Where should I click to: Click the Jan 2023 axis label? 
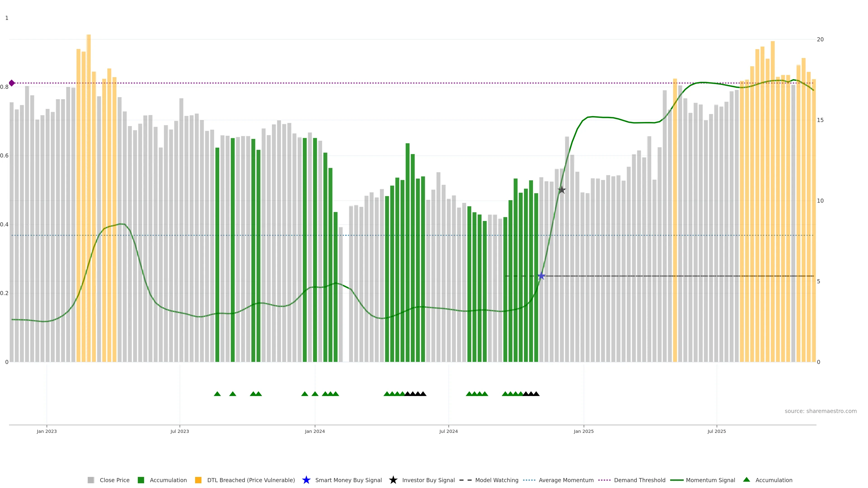click(x=47, y=432)
